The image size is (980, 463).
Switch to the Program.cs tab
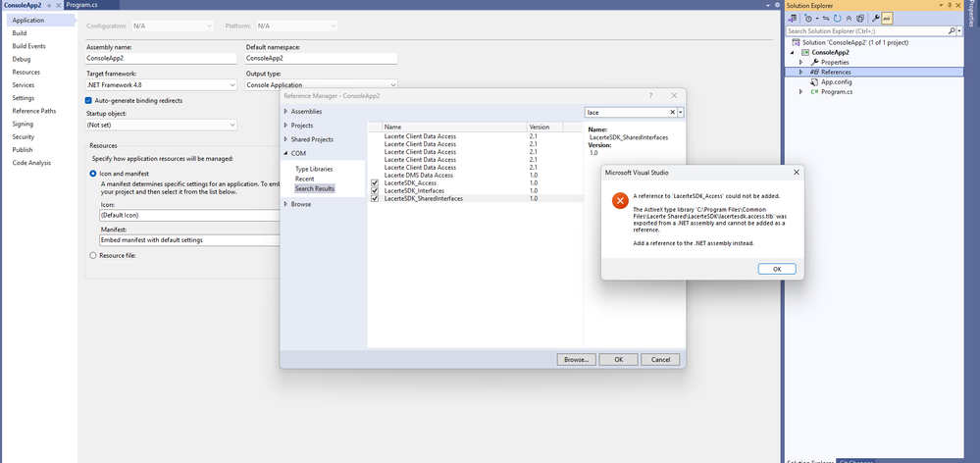pyautogui.click(x=82, y=4)
